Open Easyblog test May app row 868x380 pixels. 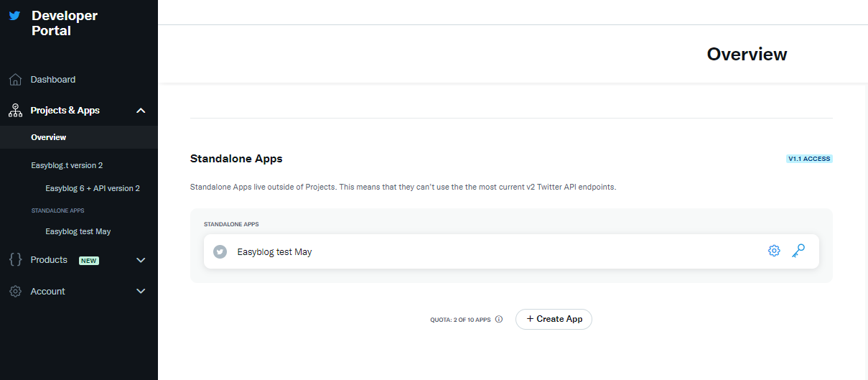click(x=511, y=251)
